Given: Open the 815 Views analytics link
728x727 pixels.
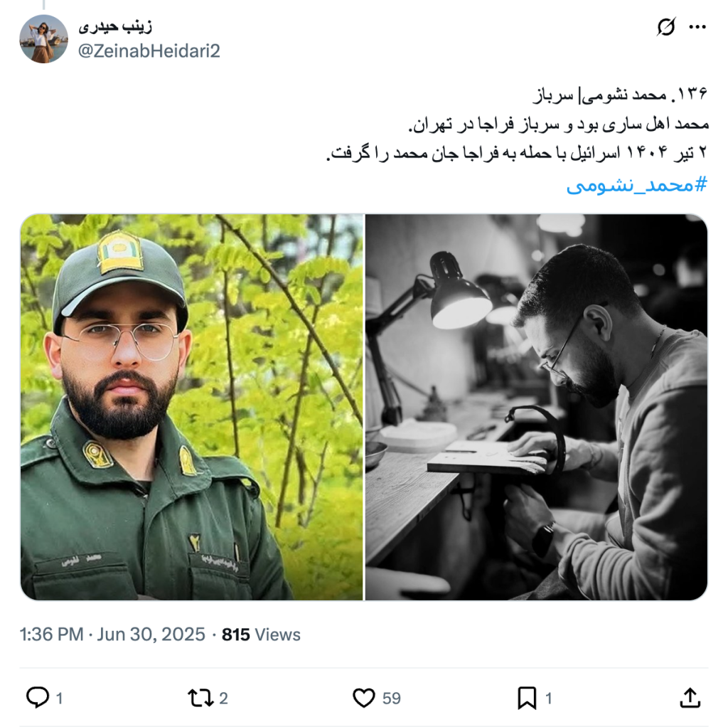Looking at the screenshot, I should [x=261, y=634].
